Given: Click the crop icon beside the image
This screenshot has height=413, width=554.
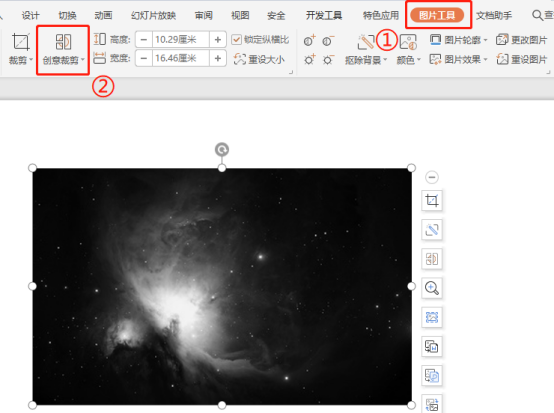Looking at the screenshot, I should tap(432, 200).
